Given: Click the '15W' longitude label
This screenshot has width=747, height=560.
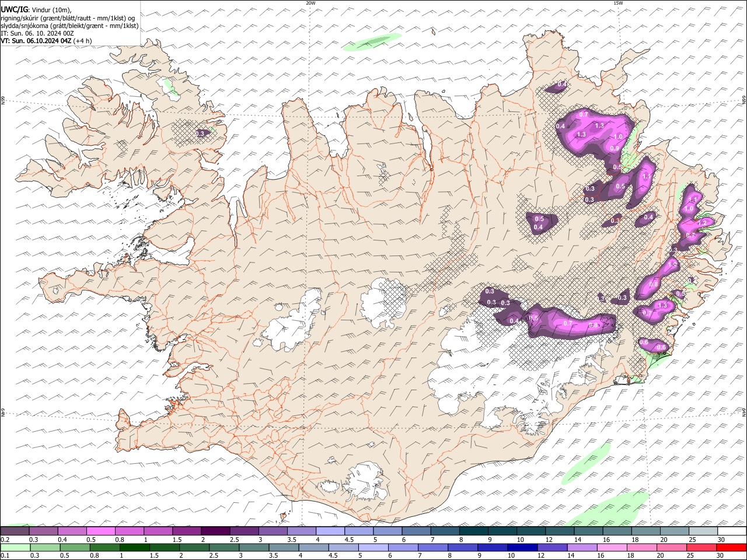Looking at the screenshot, I should (x=618, y=3).
